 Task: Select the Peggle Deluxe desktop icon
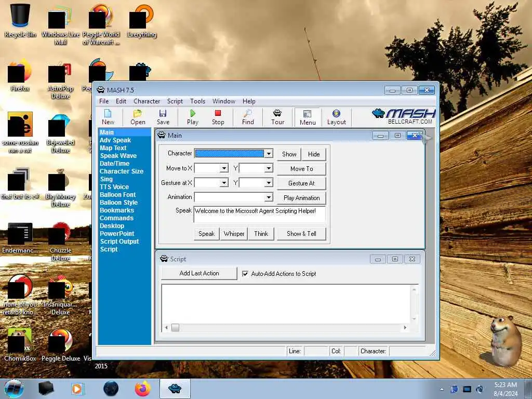[60, 344]
